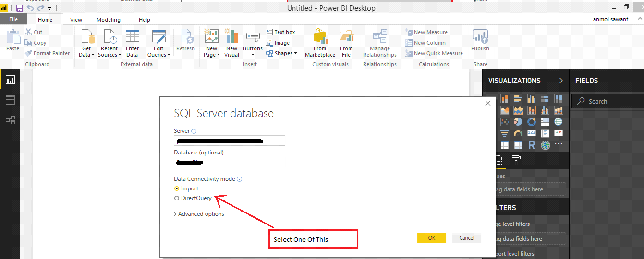The height and width of the screenshot is (259, 644).
Task: Click the Refresh icon in External data
Action: tap(186, 37)
